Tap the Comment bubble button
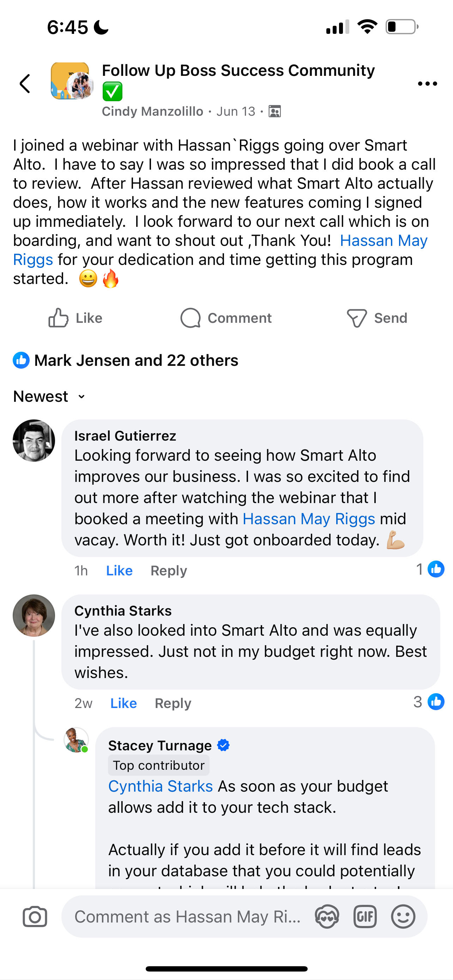 point(226,318)
